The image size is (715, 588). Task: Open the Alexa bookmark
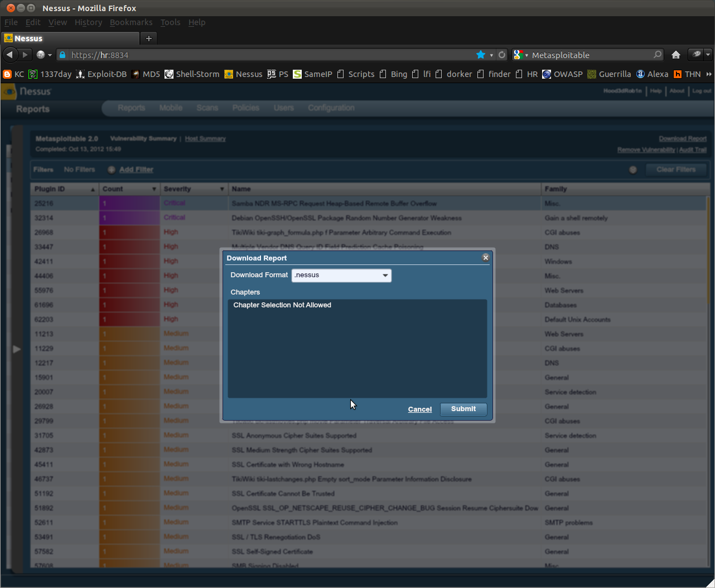652,74
